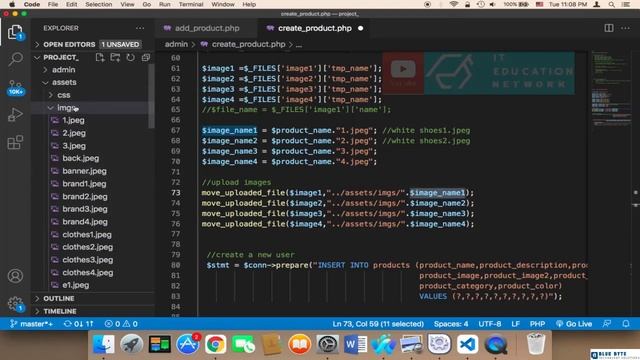Click the Ln 73, Col 59 position indicator
Image resolution: width=640 pixels, height=360 pixels.
point(378,324)
